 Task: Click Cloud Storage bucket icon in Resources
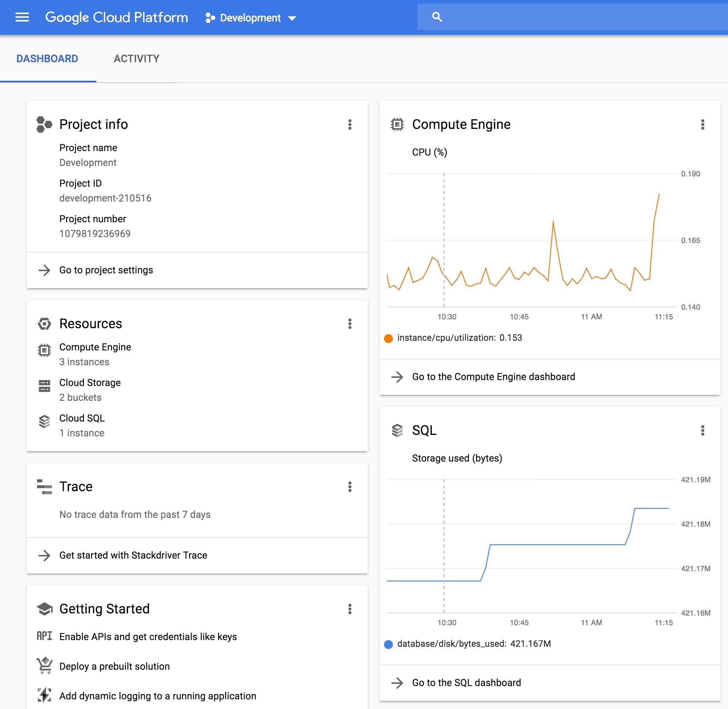tap(44, 386)
